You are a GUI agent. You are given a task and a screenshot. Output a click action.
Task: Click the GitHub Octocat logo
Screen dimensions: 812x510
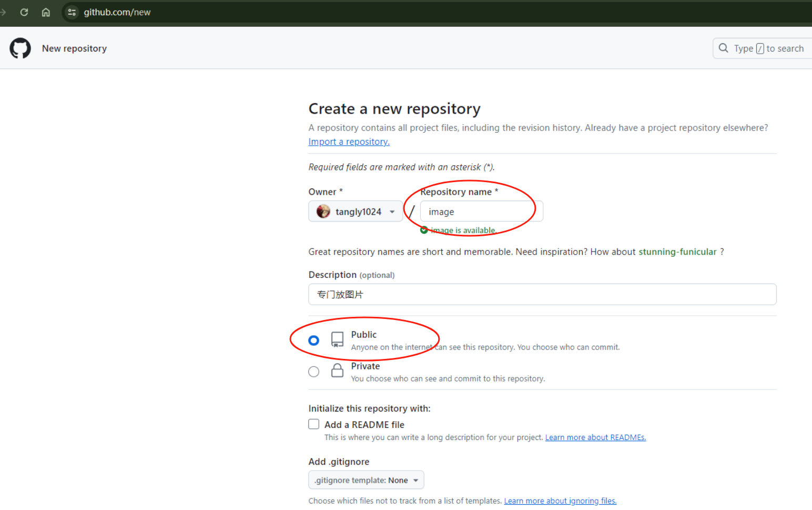tap(20, 48)
